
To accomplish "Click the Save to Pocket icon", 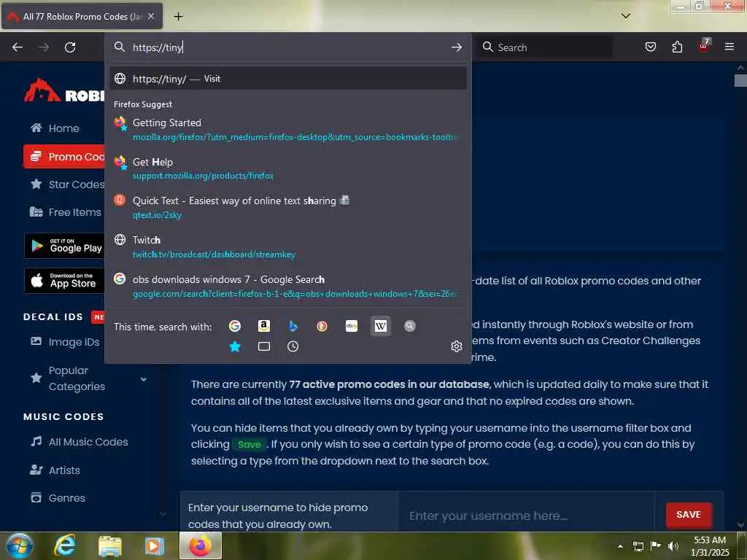I will click(x=650, y=47).
